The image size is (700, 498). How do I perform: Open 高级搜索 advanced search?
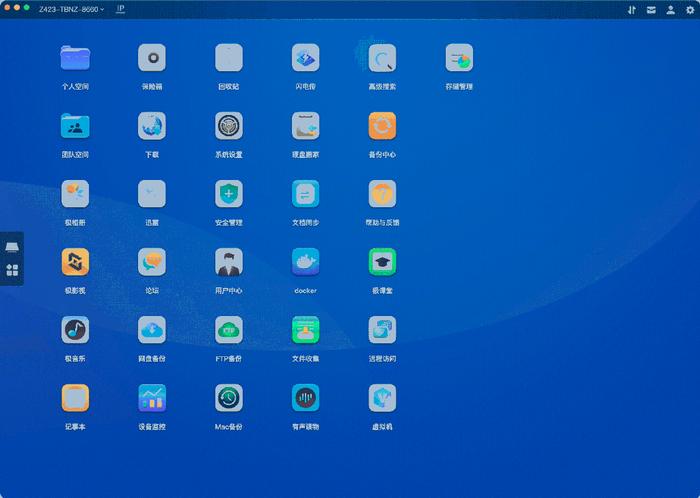382,58
